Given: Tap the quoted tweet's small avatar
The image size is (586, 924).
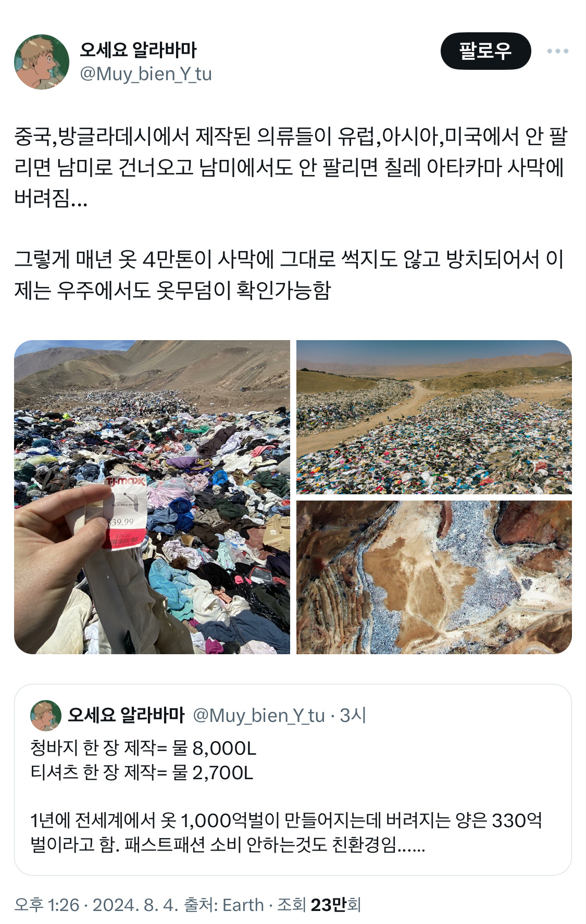Looking at the screenshot, I should 46,715.
